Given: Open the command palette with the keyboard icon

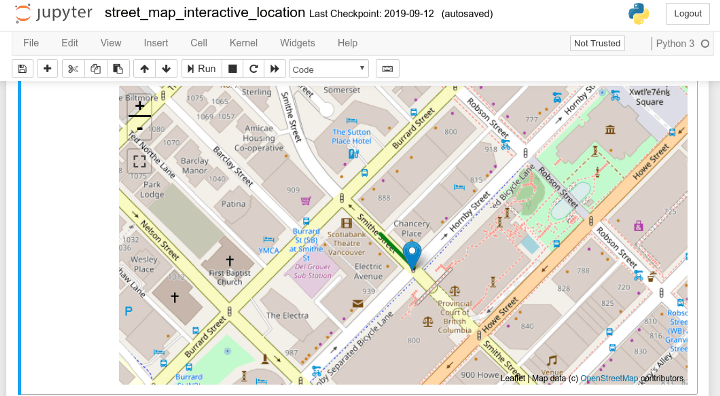Looking at the screenshot, I should (x=388, y=69).
